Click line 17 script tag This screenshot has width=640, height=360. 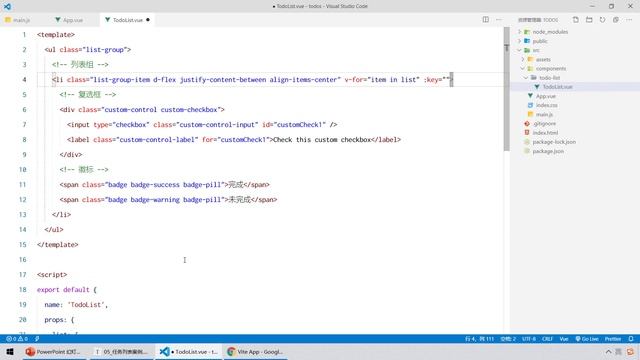pyautogui.click(x=52, y=275)
